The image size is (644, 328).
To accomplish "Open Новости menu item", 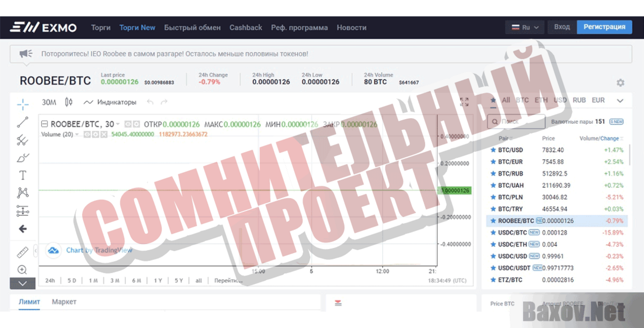I will (x=352, y=27).
